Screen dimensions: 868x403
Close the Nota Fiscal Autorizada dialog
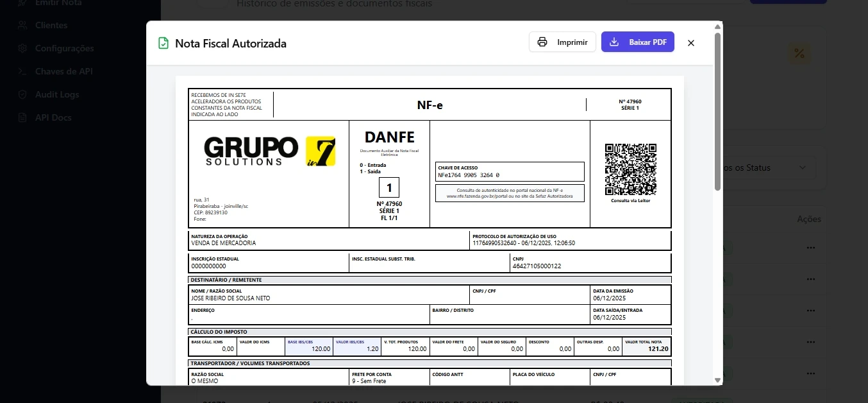[x=690, y=43]
